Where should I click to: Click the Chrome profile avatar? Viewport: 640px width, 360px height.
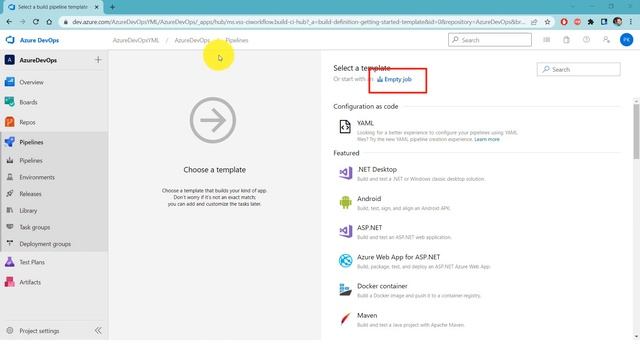click(618, 22)
